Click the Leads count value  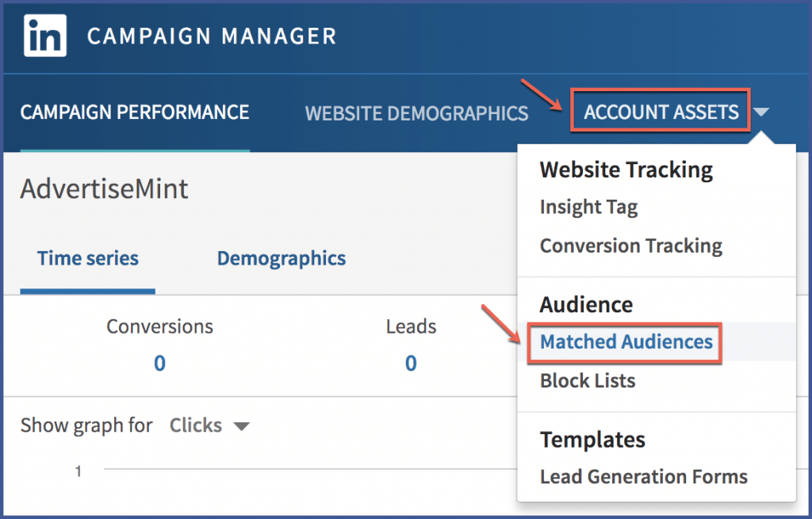pyautogui.click(x=411, y=363)
